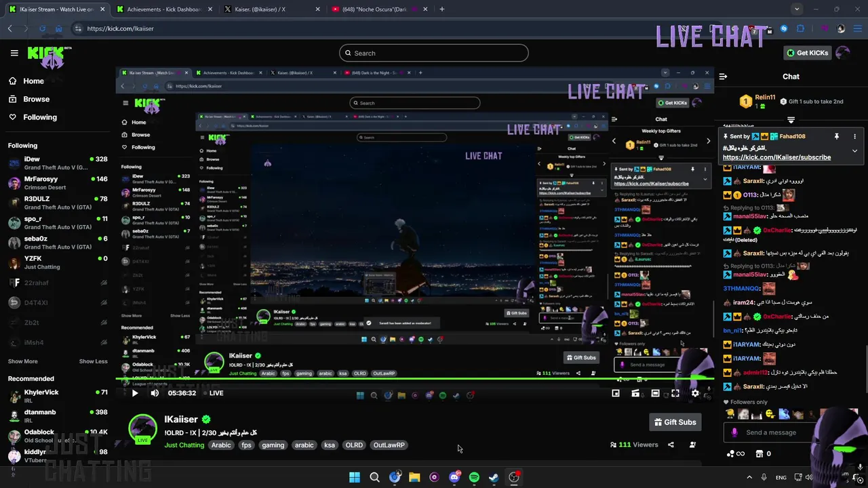This screenshot has width=868, height=488.
Task: Open a new browser tab
Action: (441, 9)
